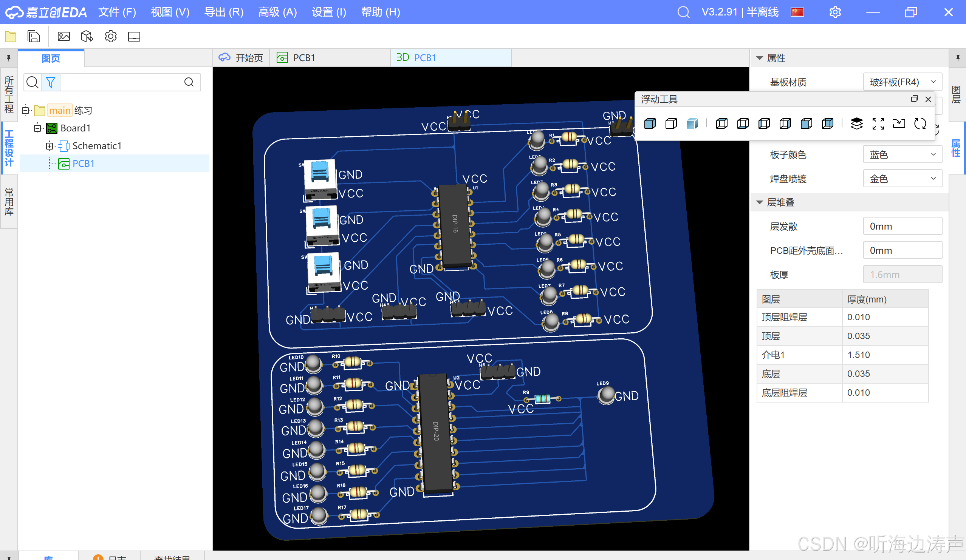Switch to right-face cube view
Viewport: 966px width, 560px height.
785,123
